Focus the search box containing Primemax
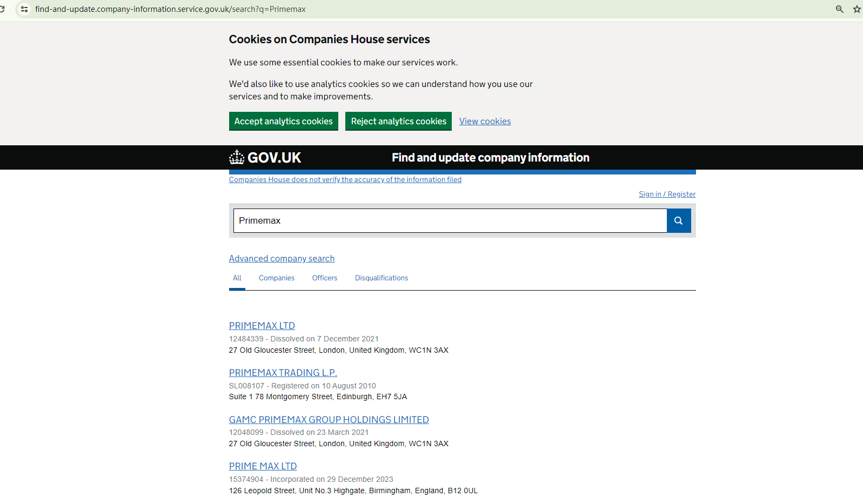 pyautogui.click(x=450, y=220)
